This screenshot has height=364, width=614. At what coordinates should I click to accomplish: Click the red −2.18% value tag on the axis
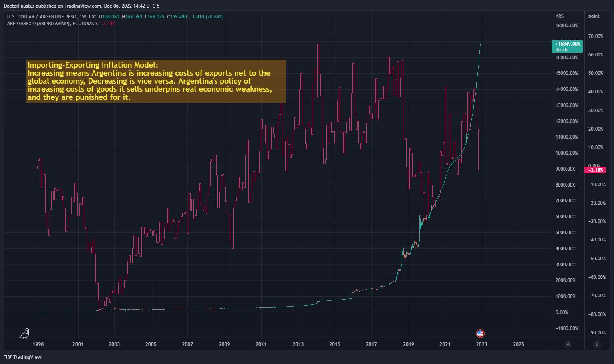pos(595,170)
